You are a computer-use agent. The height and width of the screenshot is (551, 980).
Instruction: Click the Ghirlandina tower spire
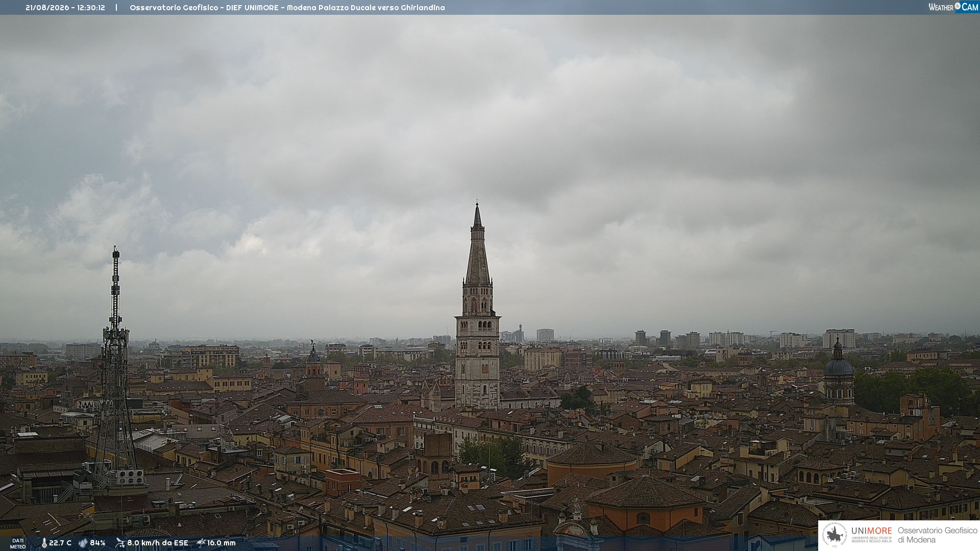(478, 245)
